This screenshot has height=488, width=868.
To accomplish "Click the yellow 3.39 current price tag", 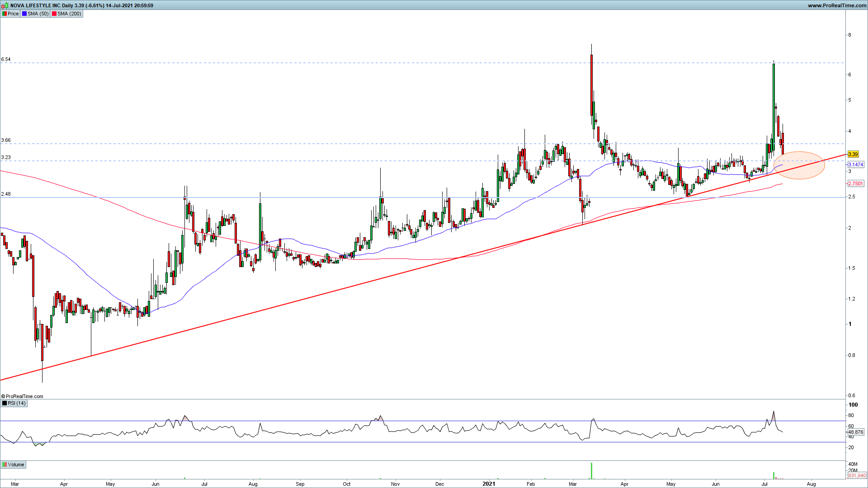I will click(853, 154).
